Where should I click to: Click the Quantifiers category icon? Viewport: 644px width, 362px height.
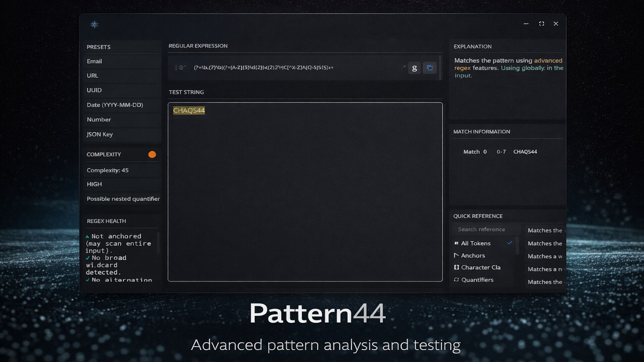point(456,280)
